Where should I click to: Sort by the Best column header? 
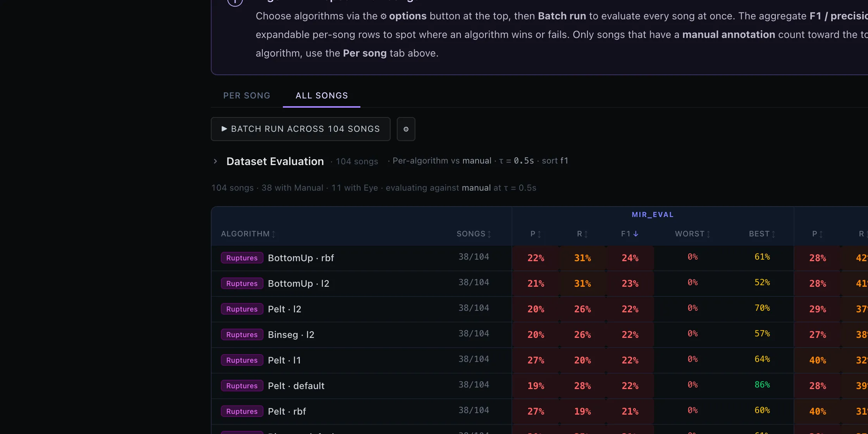click(762, 234)
